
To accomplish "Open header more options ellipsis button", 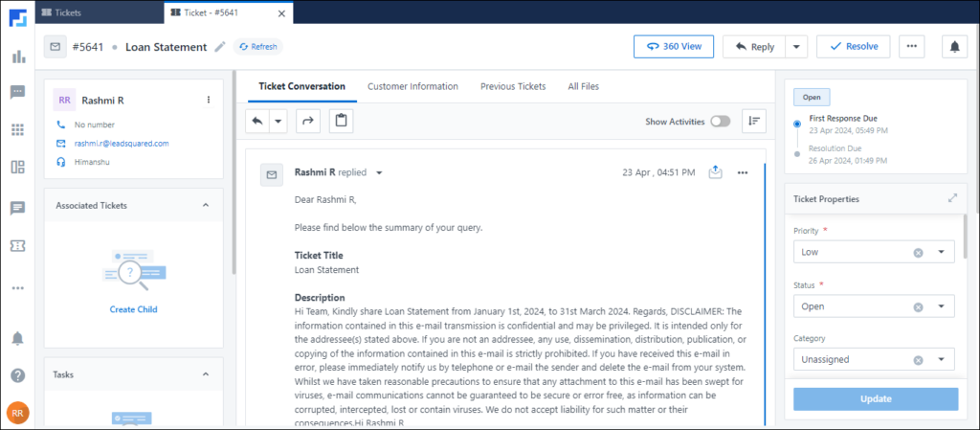I will pyautogui.click(x=912, y=47).
